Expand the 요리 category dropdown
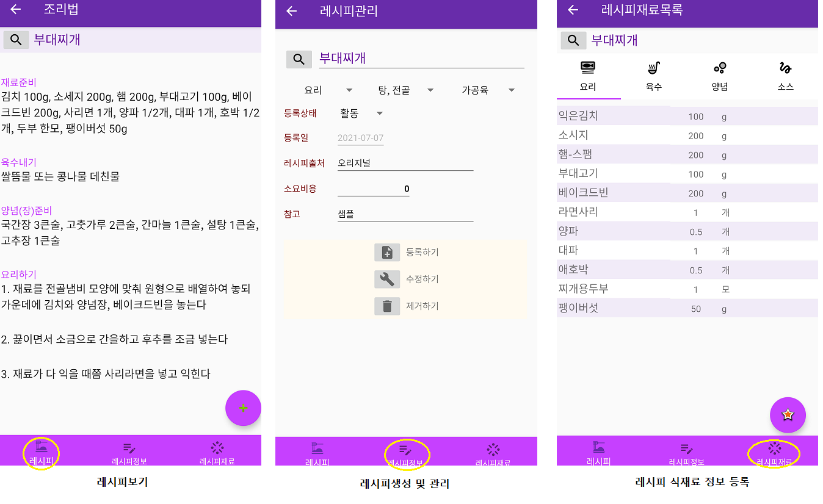 click(328, 90)
